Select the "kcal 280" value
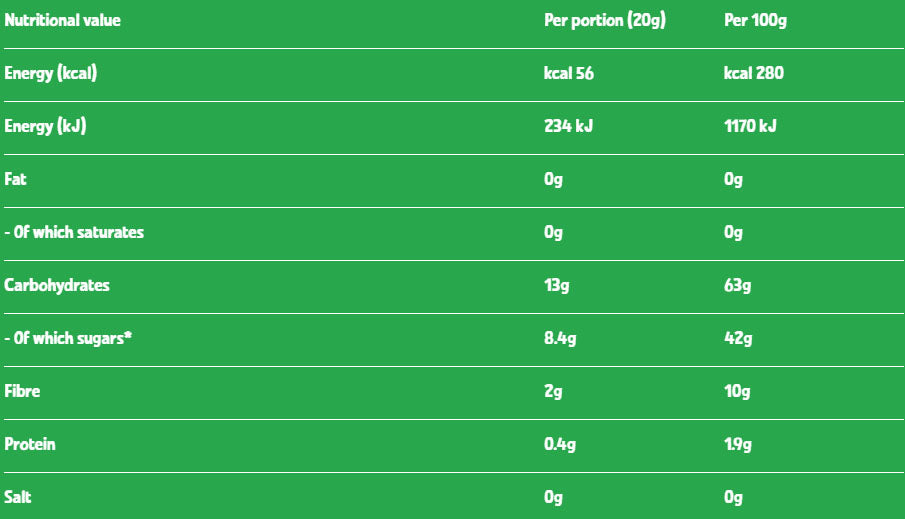This screenshot has width=905, height=519. point(754,73)
